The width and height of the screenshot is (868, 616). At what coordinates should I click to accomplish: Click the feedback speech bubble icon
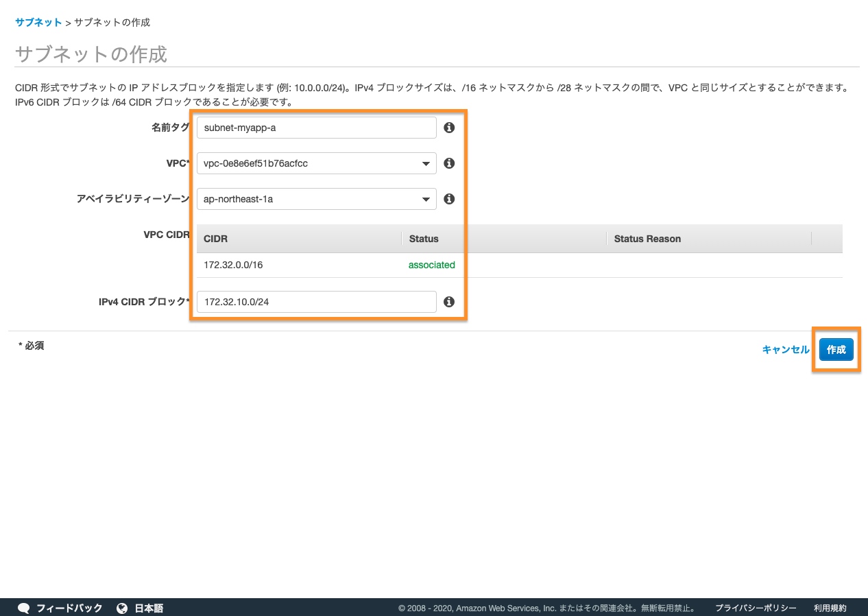tap(24, 608)
